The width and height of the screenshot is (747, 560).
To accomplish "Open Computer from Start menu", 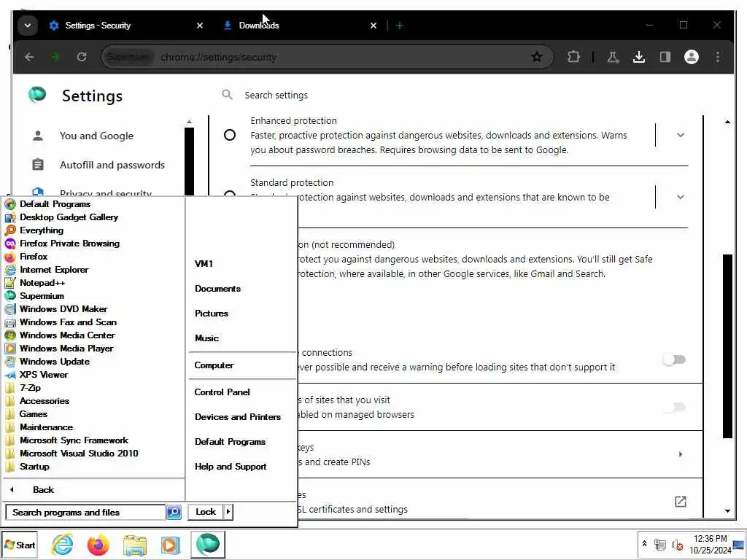I will pos(214,365).
